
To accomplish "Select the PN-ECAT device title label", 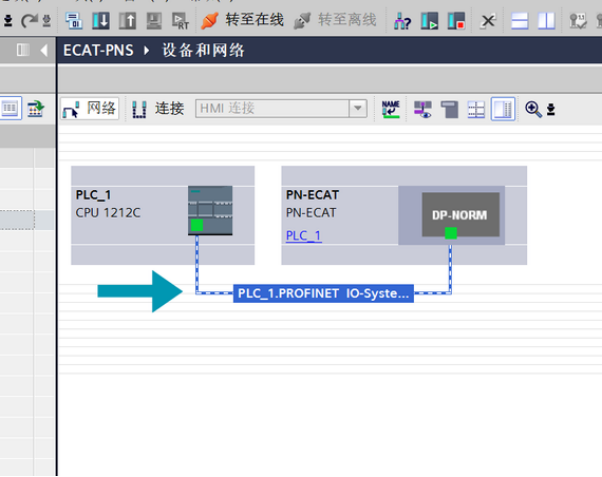I will tap(313, 195).
